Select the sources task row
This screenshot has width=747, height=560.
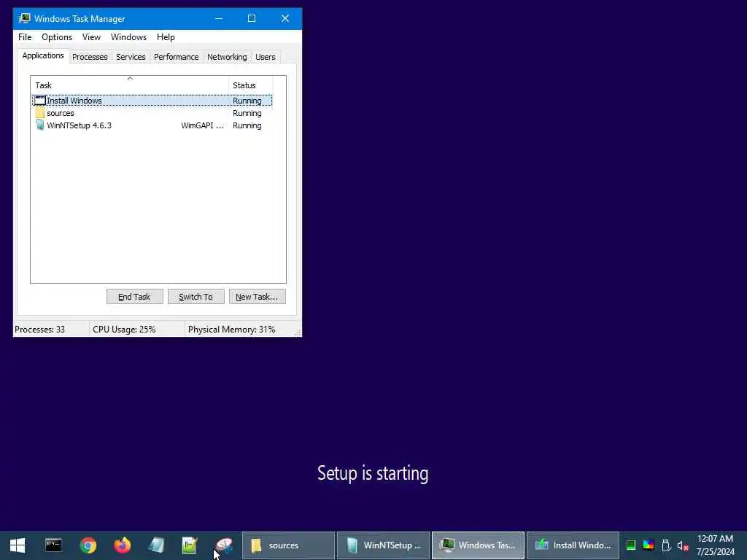point(152,113)
